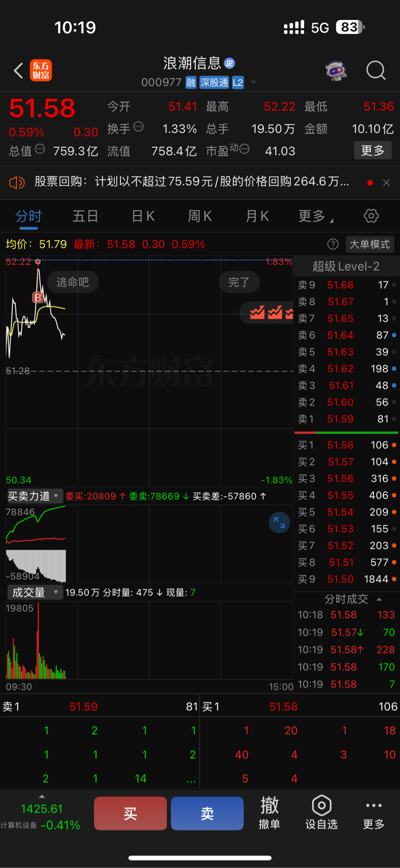Image resolution: width=400 pixels, height=868 pixels.
Task: Tap the blue 企 verified badge
Action: click(229, 63)
